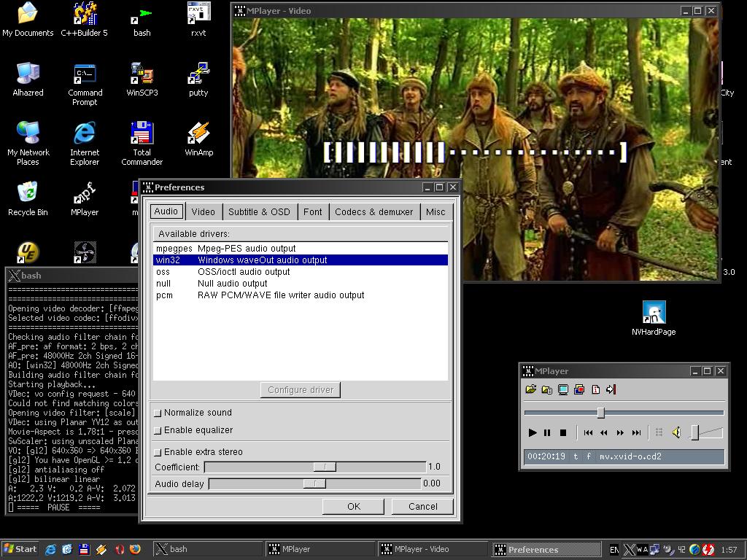747x560 pixels.
Task: Open the WinSCP3 desktop icon
Action: pyautogui.click(x=142, y=79)
